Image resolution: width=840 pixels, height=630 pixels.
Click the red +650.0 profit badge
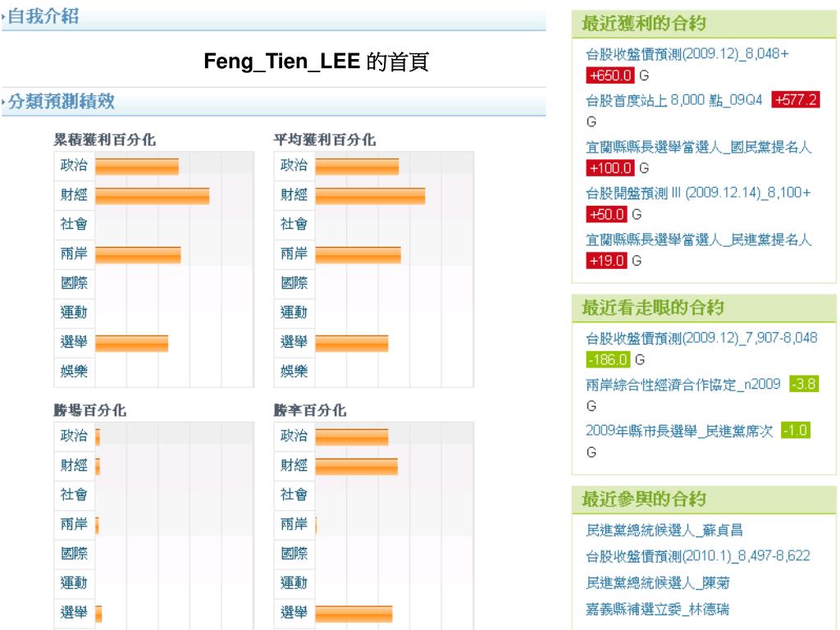(x=610, y=75)
